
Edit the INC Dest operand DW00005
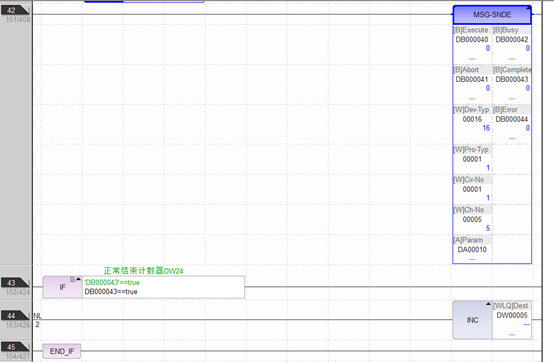[x=512, y=315]
